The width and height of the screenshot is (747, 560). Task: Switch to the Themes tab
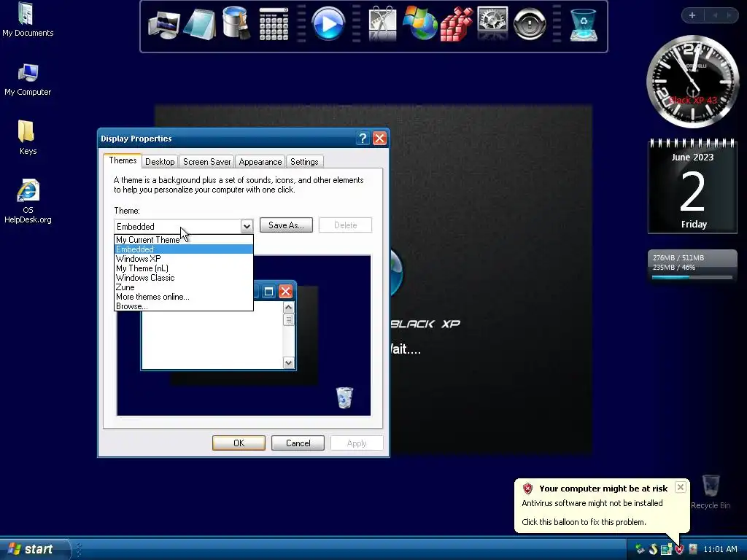123,160
